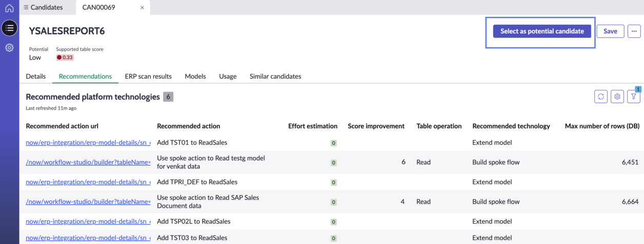Switch to the Models tab
This screenshot has height=244, width=644.
point(195,76)
